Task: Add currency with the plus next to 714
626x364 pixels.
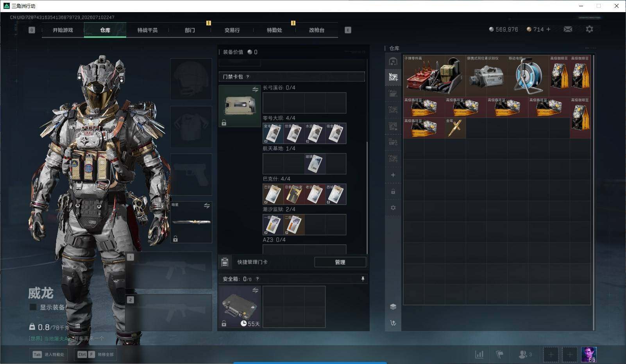Action: [548, 29]
